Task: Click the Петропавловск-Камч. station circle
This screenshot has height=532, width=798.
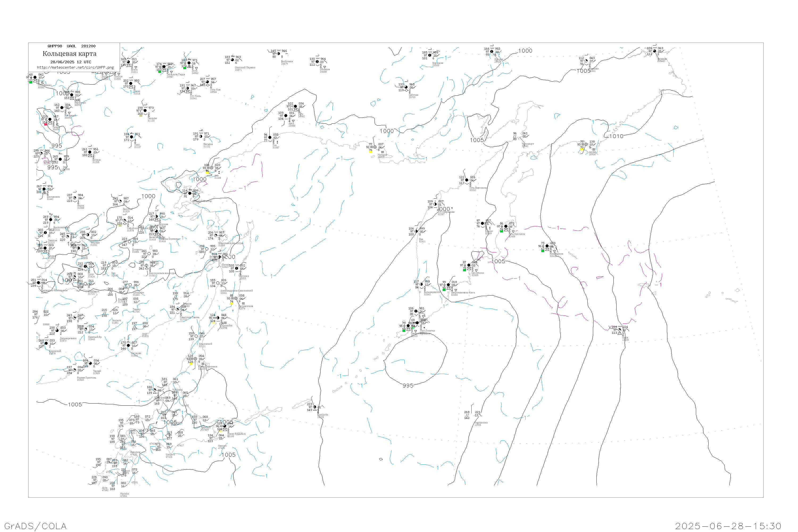Action: click(448, 285)
